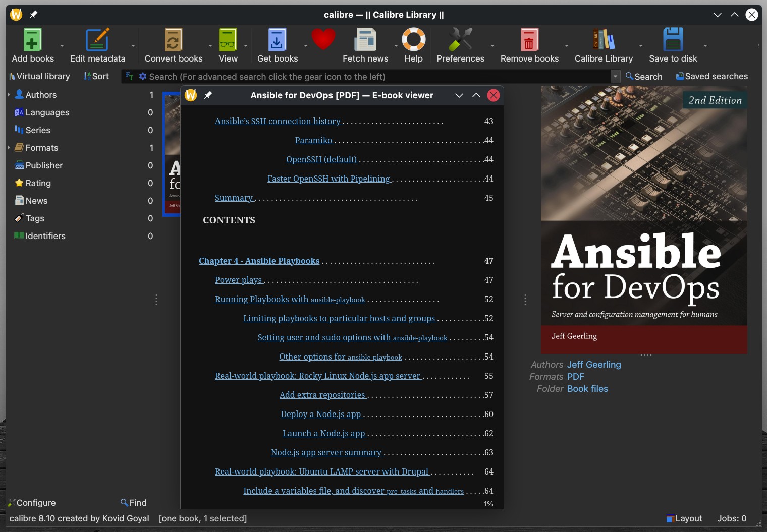Follow Faster OpenSSH with Pipelining link

(328, 179)
